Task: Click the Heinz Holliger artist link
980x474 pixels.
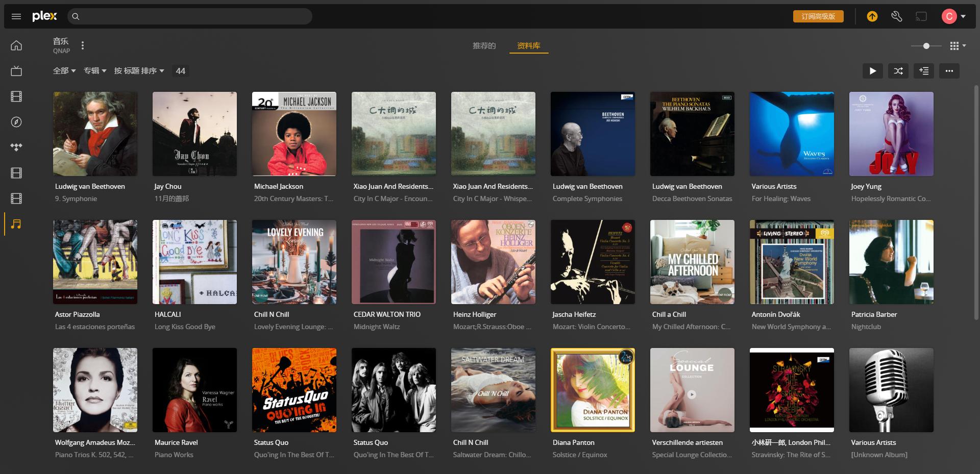Action: pyautogui.click(x=475, y=315)
